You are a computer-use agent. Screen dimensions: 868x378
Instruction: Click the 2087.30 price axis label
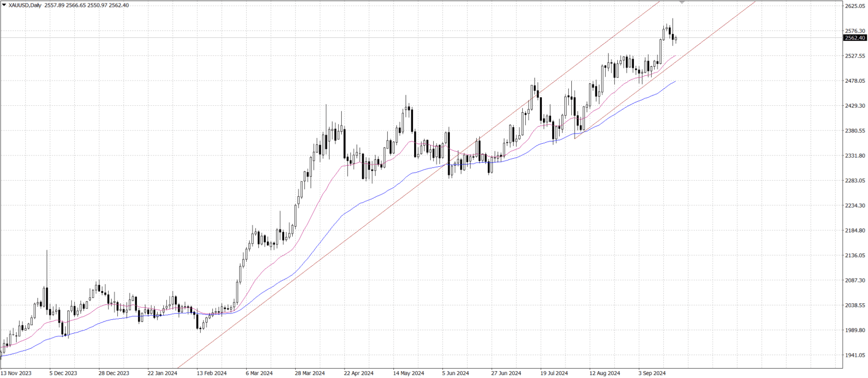[x=855, y=281]
